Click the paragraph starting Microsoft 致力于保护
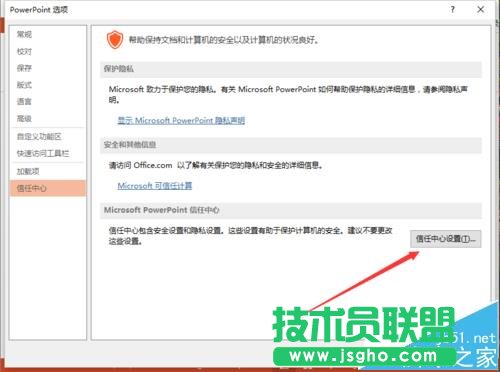 point(288,94)
